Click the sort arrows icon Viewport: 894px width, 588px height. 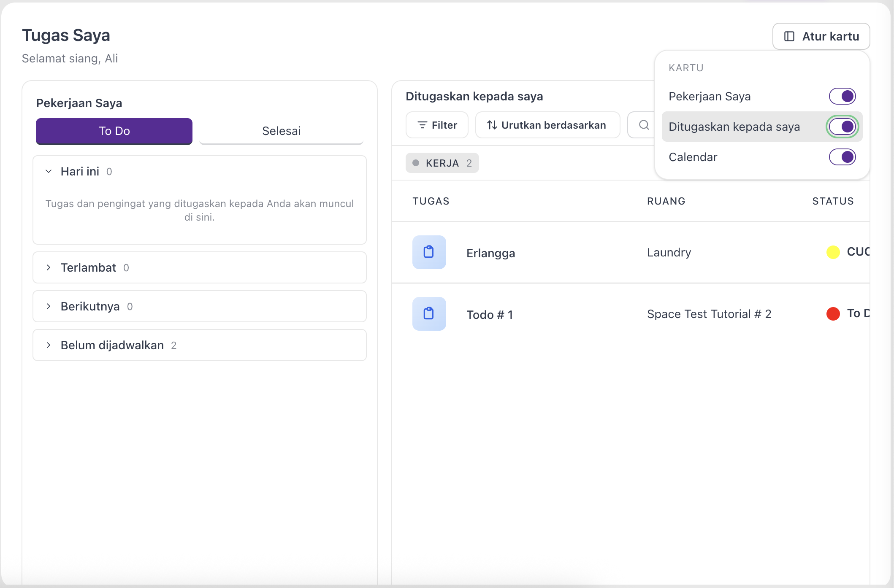[x=492, y=125]
